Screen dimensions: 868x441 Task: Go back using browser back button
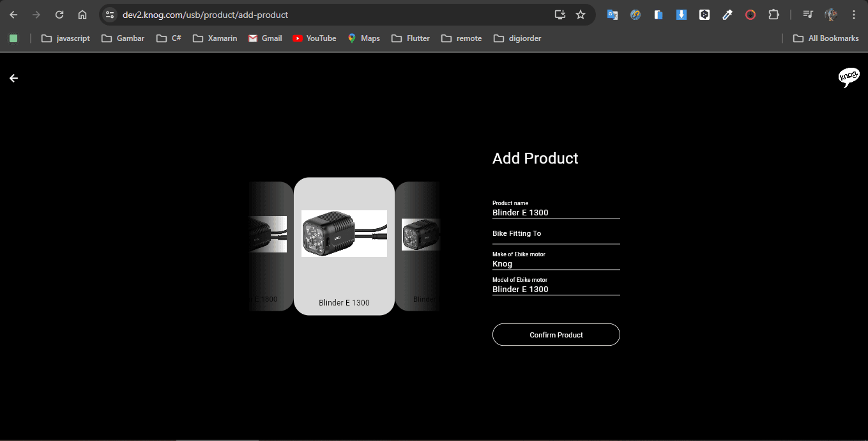point(13,15)
